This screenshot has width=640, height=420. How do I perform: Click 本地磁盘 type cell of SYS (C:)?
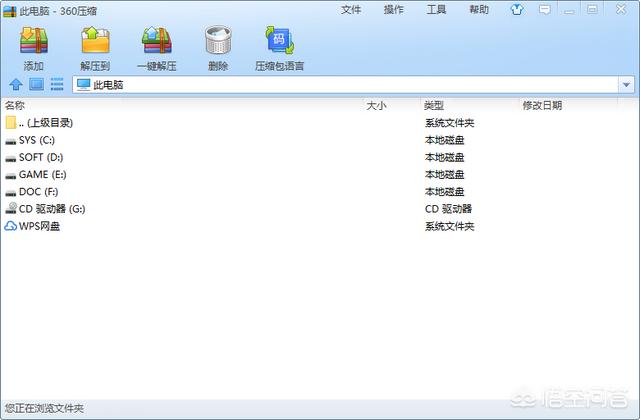tap(444, 140)
